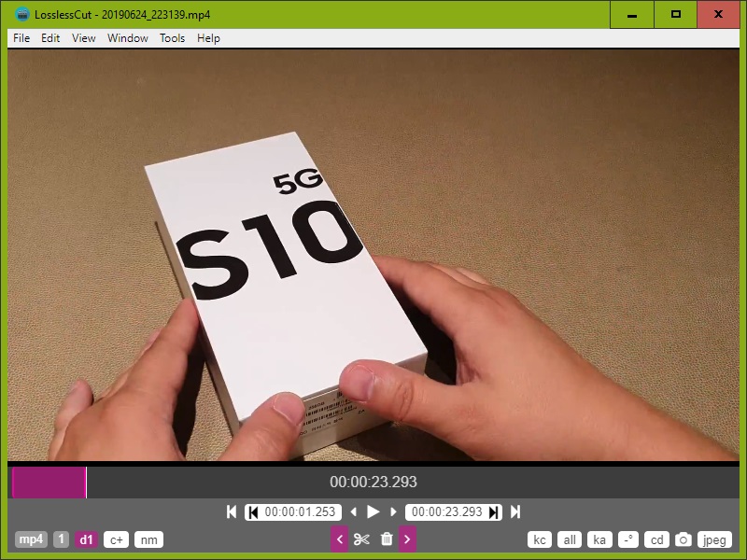Click the video preview of the S10 box
The width and height of the screenshot is (747, 560).
click(x=373, y=255)
